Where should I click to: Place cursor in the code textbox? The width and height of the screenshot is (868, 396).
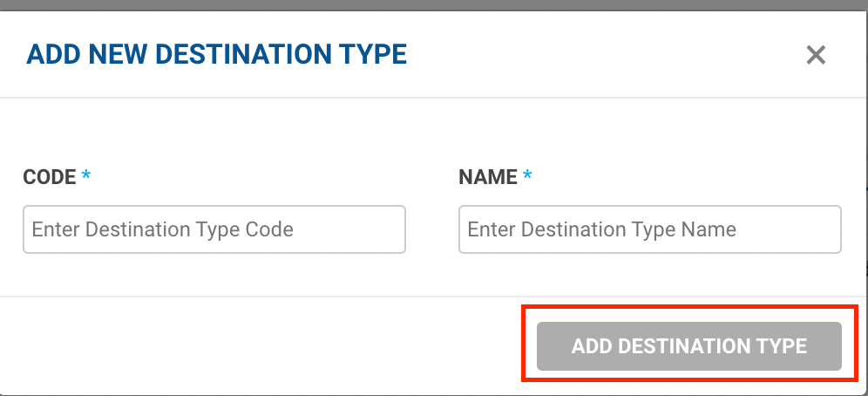click(x=214, y=229)
